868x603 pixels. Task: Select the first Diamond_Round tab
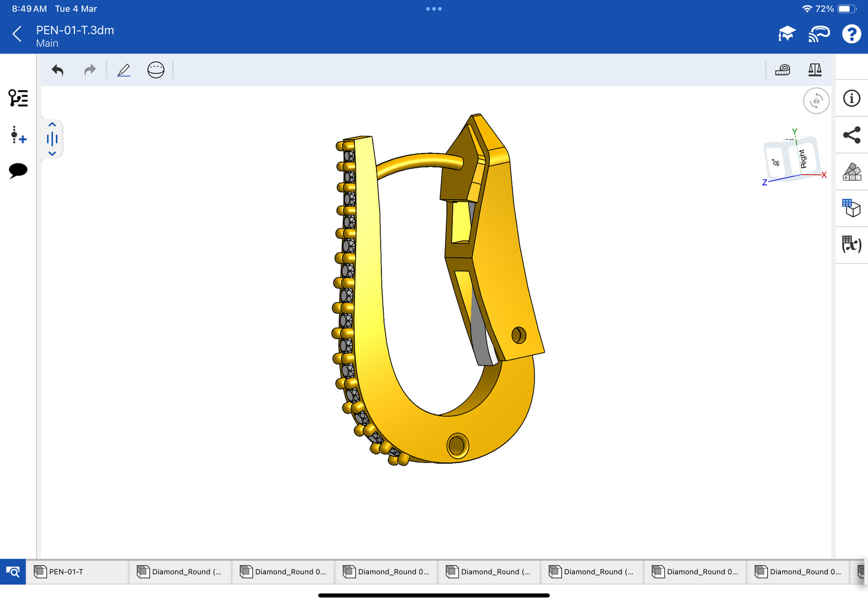(181, 572)
